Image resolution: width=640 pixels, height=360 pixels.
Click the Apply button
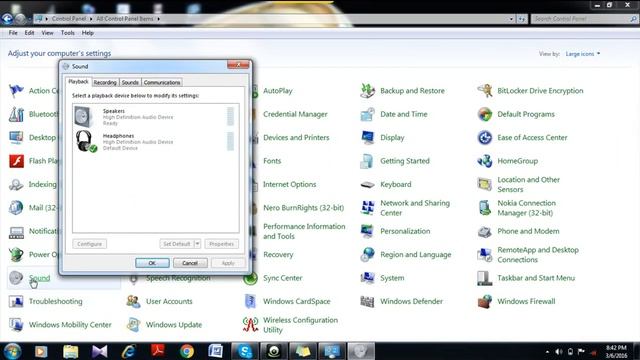tap(228, 263)
